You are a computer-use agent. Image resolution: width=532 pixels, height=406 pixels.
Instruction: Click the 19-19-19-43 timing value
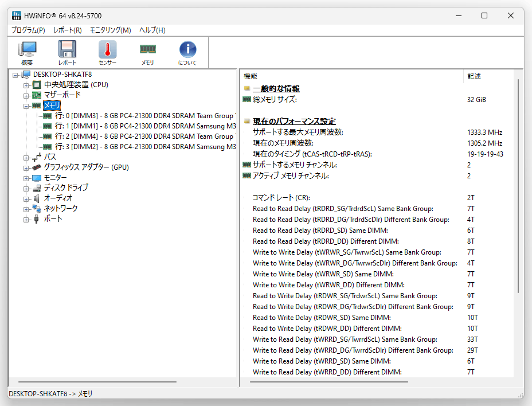pos(485,154)
